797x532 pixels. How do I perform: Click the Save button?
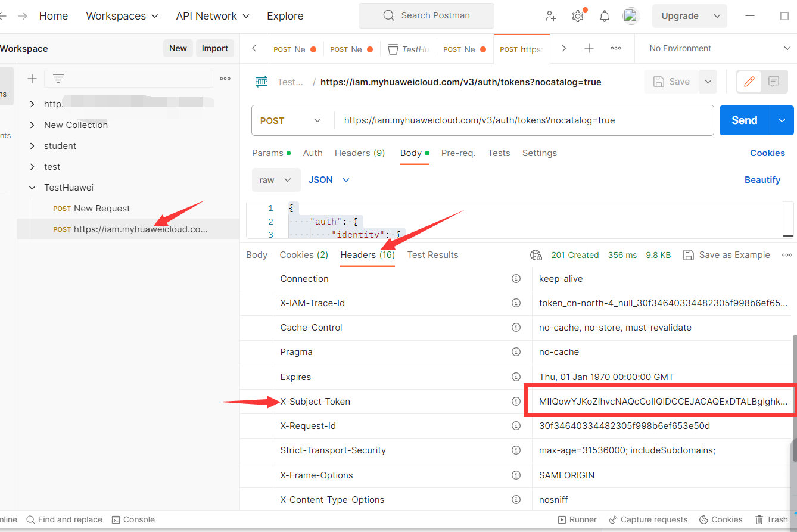(672, 82)
